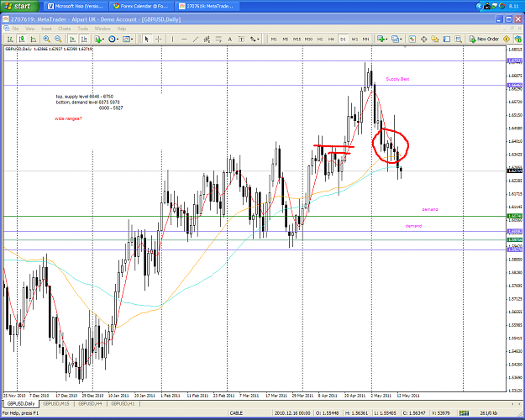The image size is (525, 420).
Task: Click the 'wide ranges?' red text note
Action: point(68,118)
